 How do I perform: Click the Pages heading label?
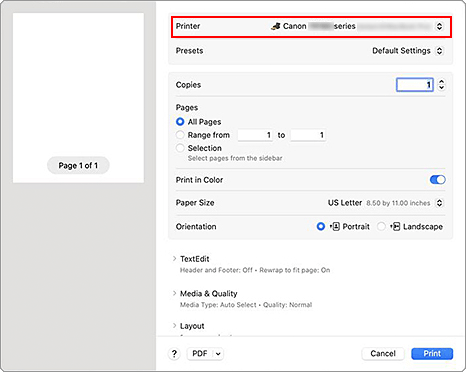point(187,108)
